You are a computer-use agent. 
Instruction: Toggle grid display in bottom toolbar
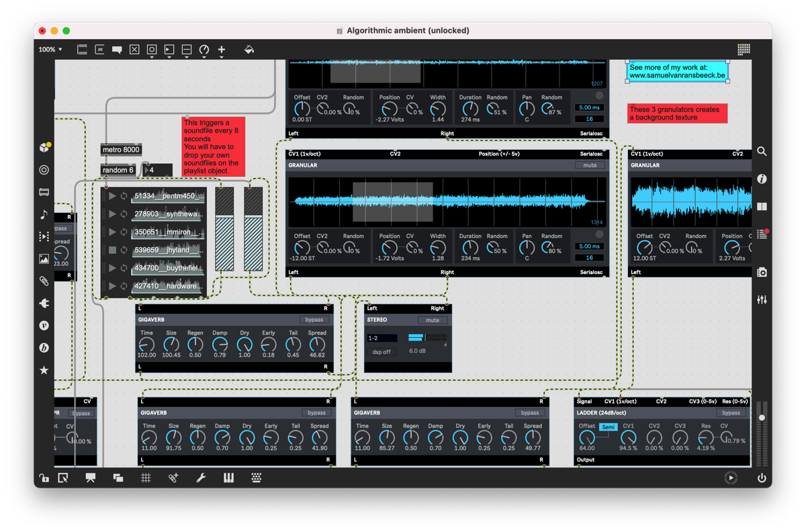click(x=146, y=478)
